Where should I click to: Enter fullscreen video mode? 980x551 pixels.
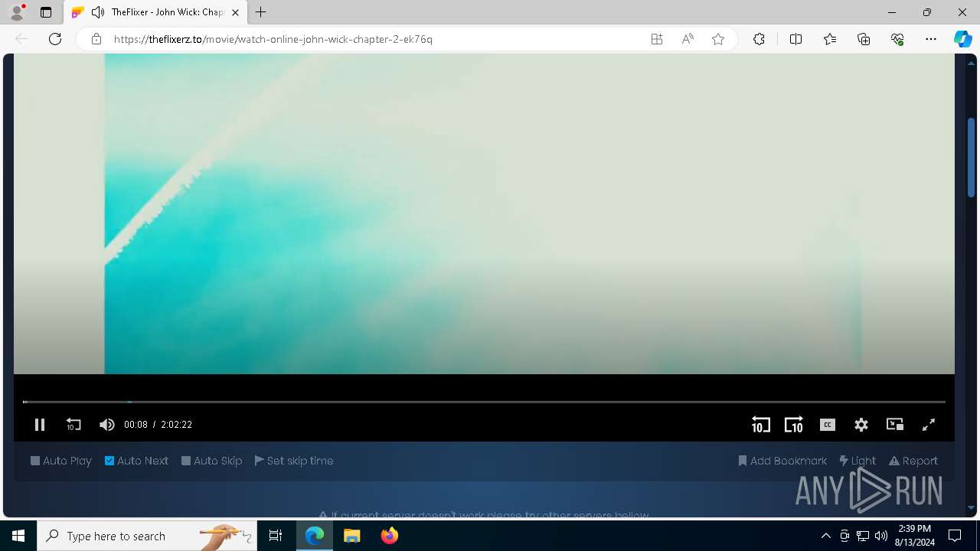coord(929,425)
